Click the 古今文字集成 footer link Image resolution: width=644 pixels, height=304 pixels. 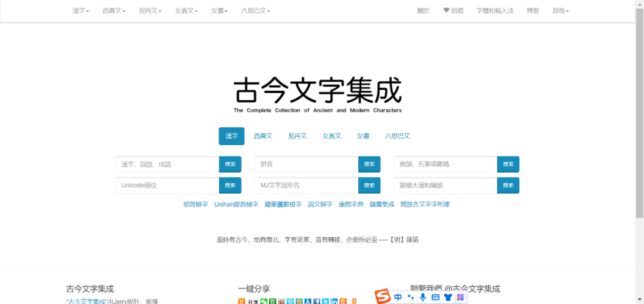click(x=87, y=302)
